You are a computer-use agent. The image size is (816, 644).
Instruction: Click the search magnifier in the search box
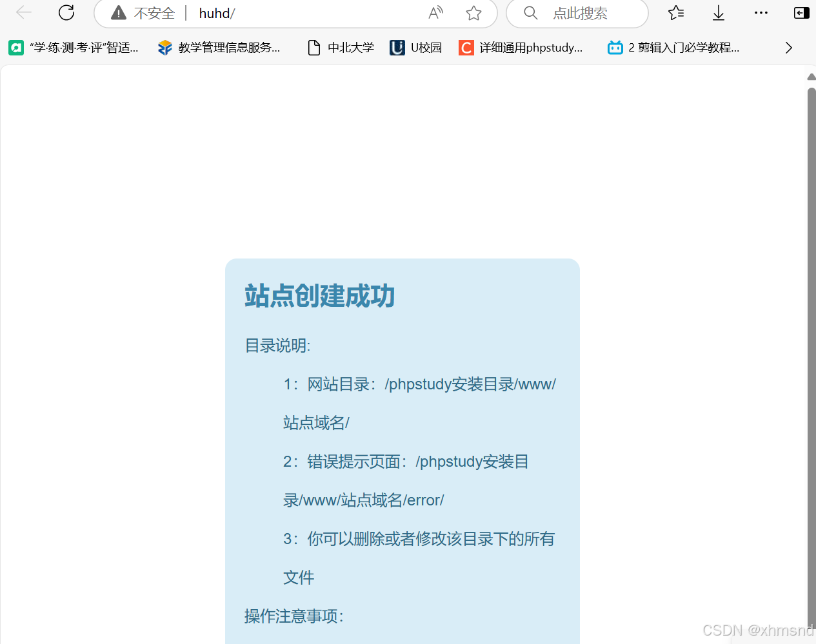(x=530, y=13)
